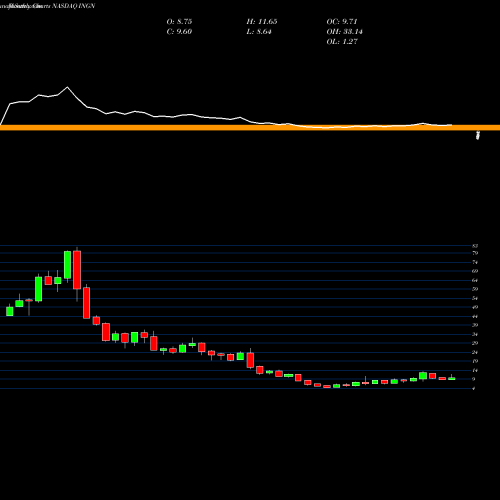Click the price axis label "19"
This screenshot has height=500, width=500.
[x=475, y=361]
